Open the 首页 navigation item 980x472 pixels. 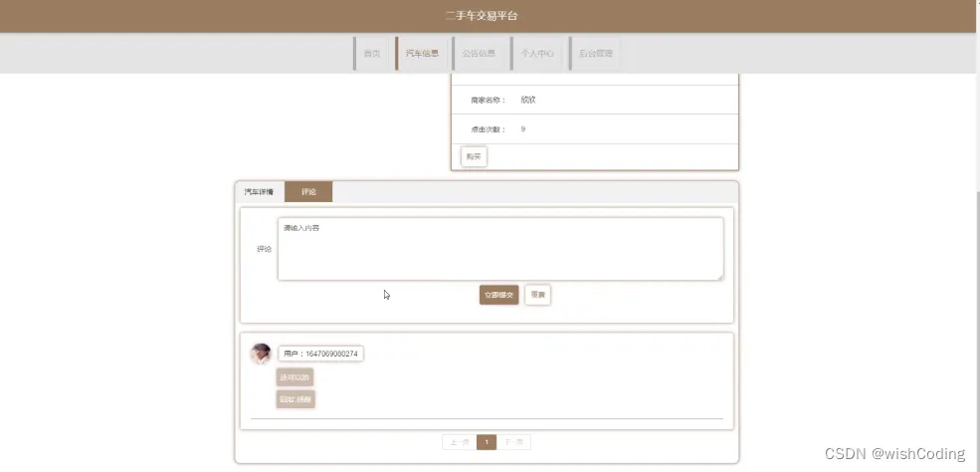click(372, 54)
